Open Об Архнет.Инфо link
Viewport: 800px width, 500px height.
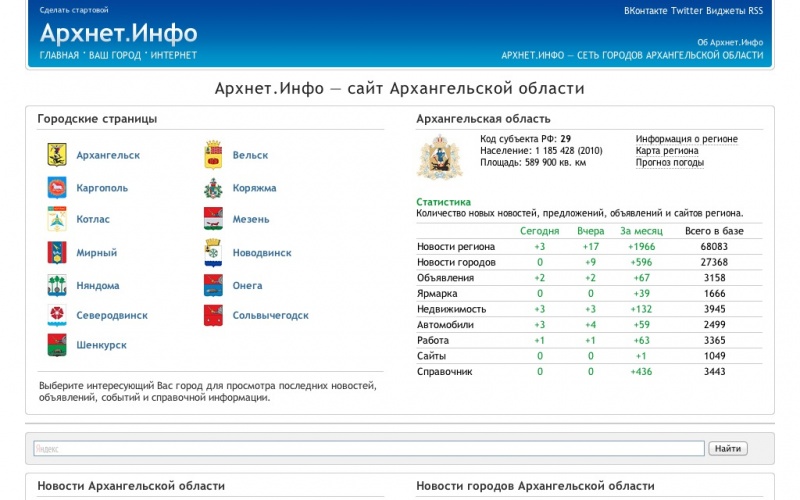point(730,42)
